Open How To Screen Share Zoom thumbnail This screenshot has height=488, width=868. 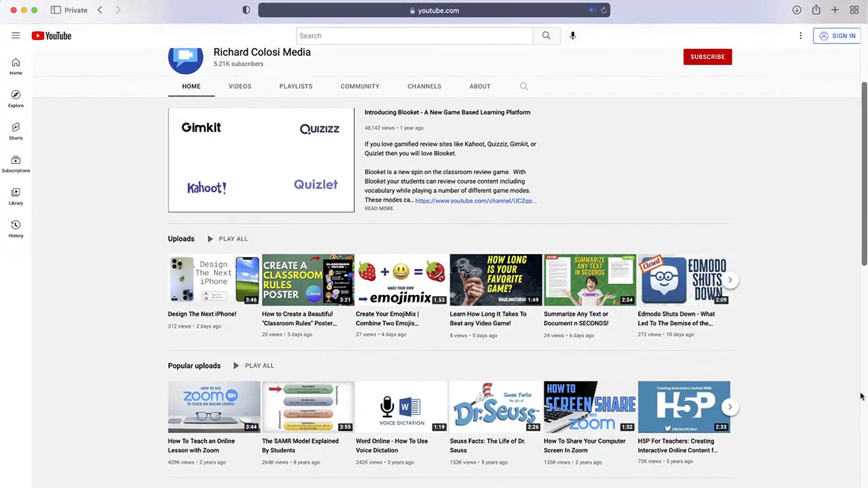(x=590, y=407)
